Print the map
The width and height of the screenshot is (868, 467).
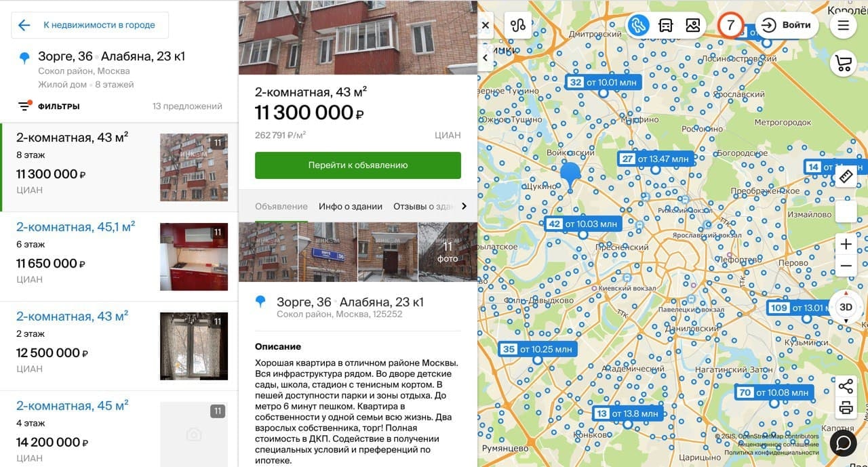[846, 408]
